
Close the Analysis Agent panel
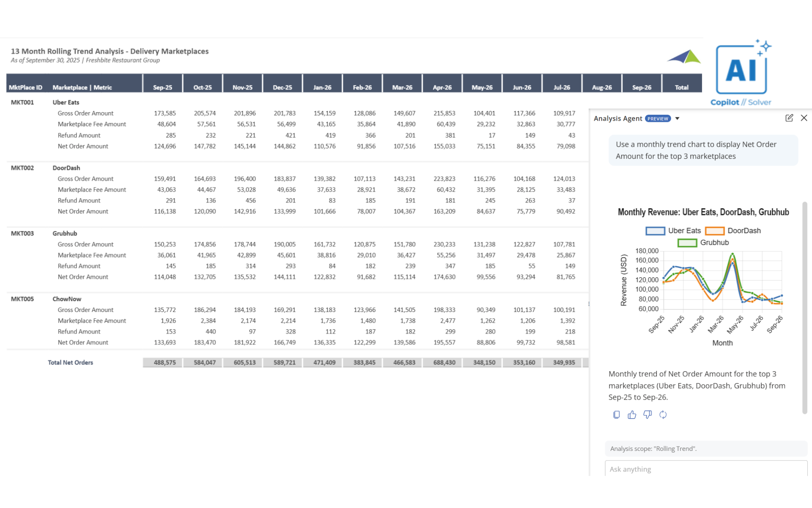[x=804, y=118]
